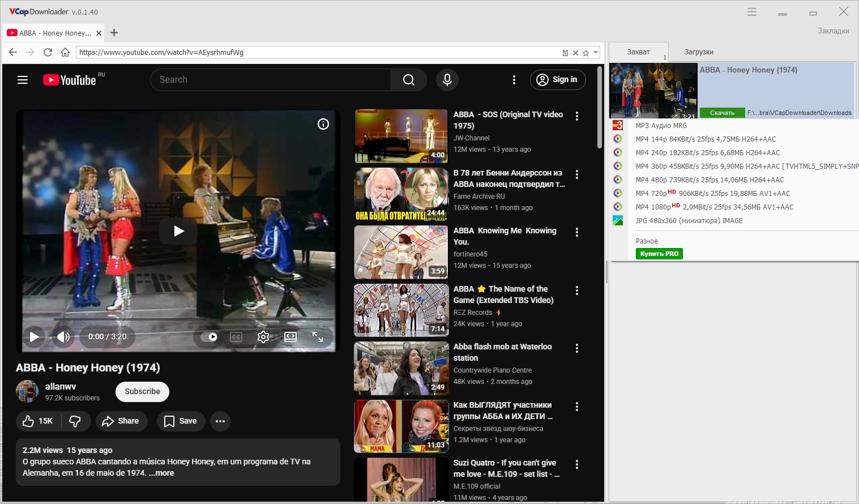This screenshot has height=504, width=859.
Task: Switch to the Захват tab
Action: point(639,52)
